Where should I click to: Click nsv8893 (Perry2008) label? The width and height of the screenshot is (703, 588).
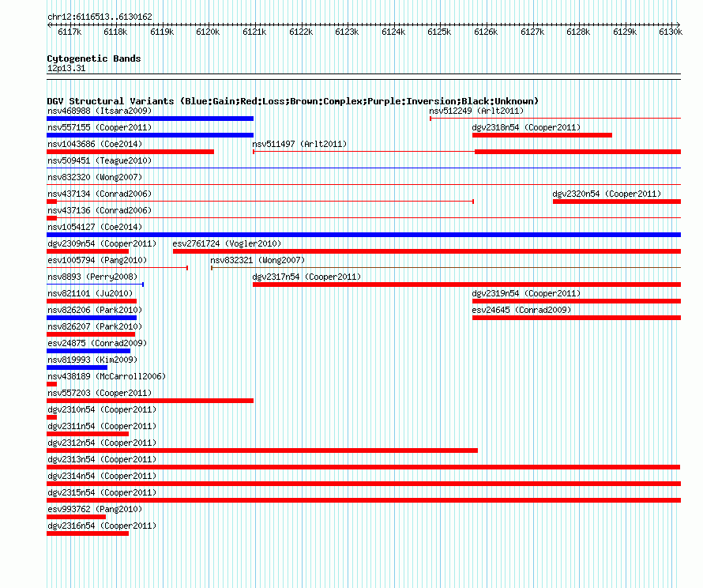92,277
